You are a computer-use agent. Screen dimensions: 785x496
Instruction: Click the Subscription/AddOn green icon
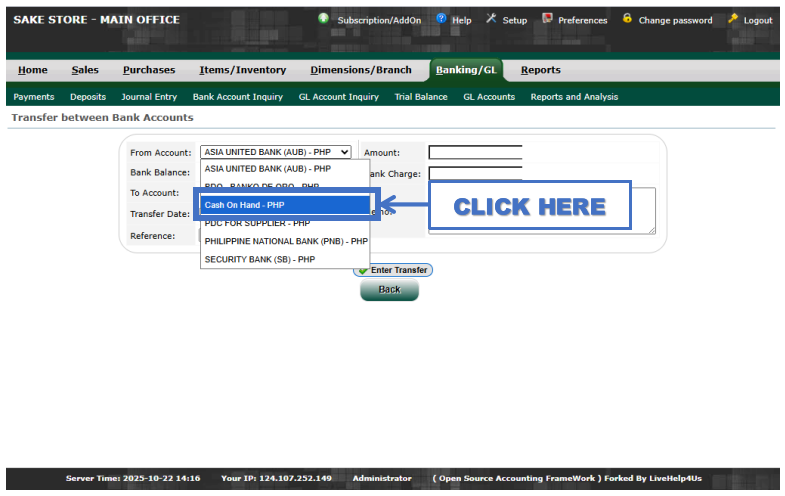point(324,19)
